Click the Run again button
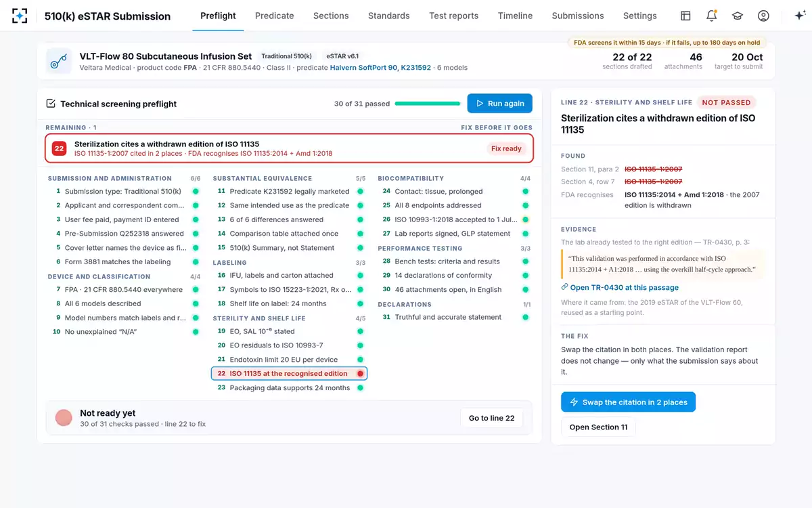Image resolution: width=812 pixels, height=508 pixels. tap(499, 104)
